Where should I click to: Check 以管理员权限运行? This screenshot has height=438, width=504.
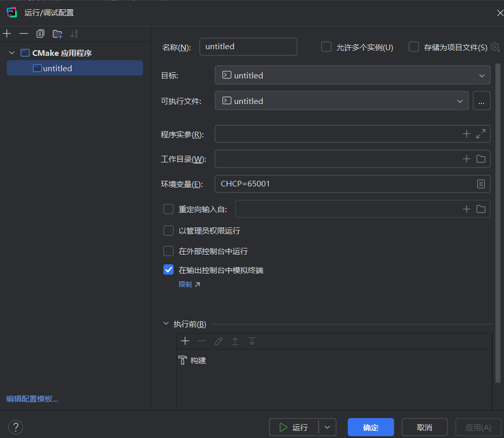(x=169, y=231)
